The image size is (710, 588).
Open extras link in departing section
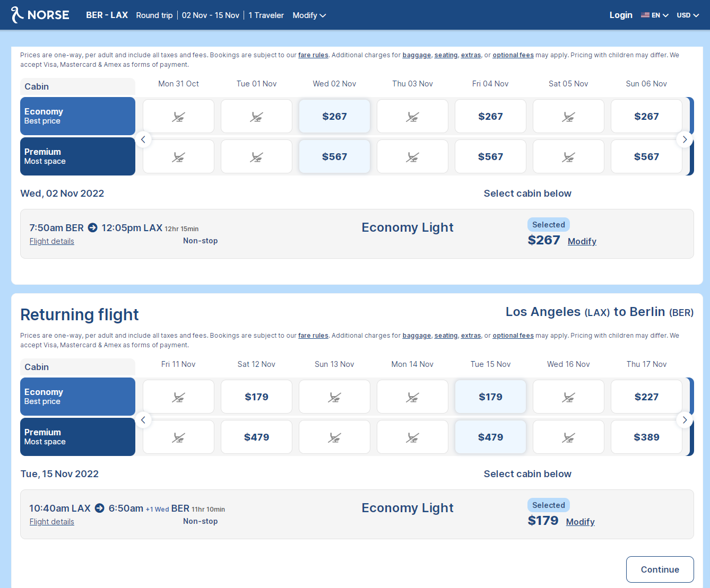[471, 55]
